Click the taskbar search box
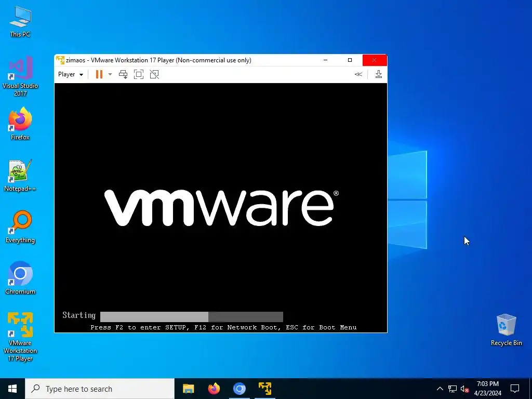532x399 pixels. (100, 389)
